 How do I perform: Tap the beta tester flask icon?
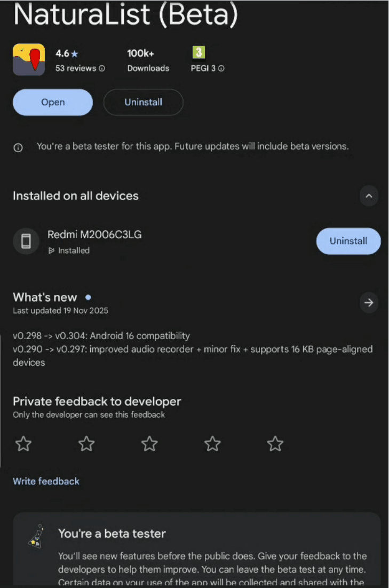(x=35, y=536)
